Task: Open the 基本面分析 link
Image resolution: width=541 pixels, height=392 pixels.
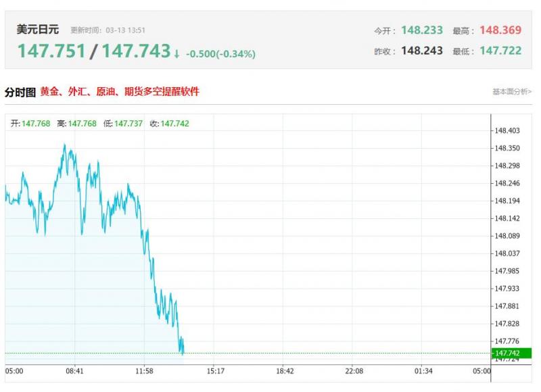Action: (x=512, y=92)
